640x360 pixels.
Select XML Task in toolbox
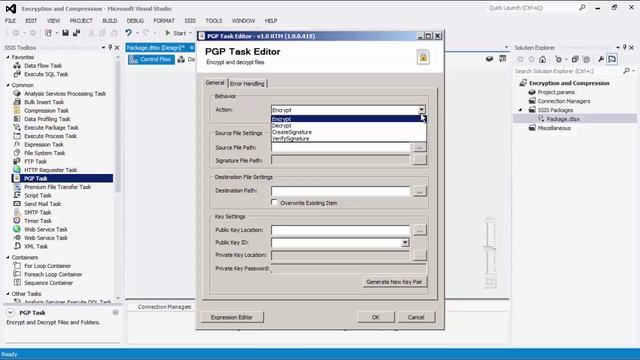coord(36,247)
